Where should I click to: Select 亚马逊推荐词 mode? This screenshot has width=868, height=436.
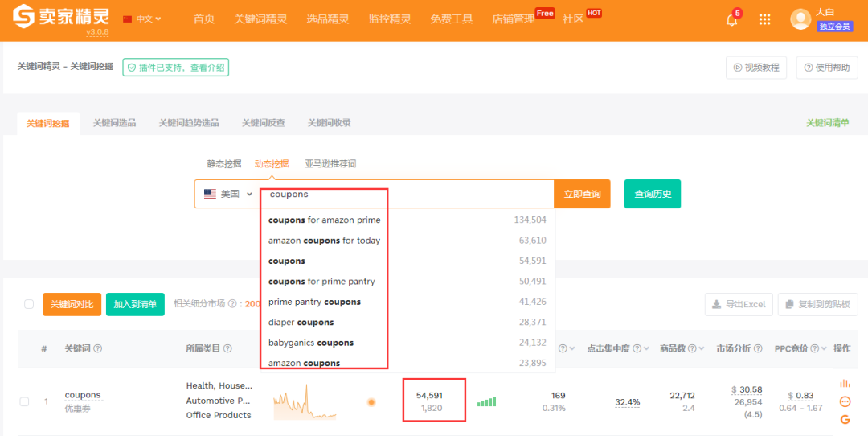(x=330, y=163)
